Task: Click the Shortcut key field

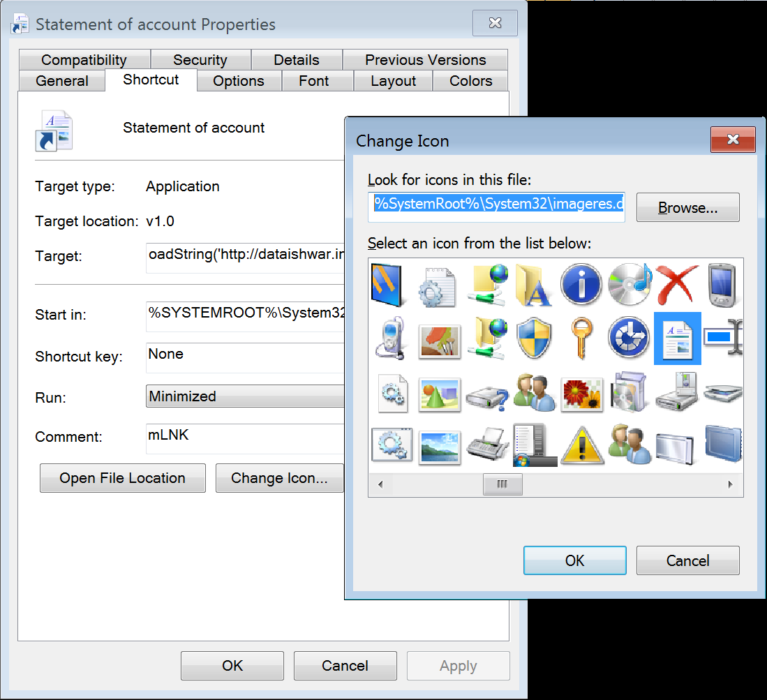Action: click(x=245, y=357)
